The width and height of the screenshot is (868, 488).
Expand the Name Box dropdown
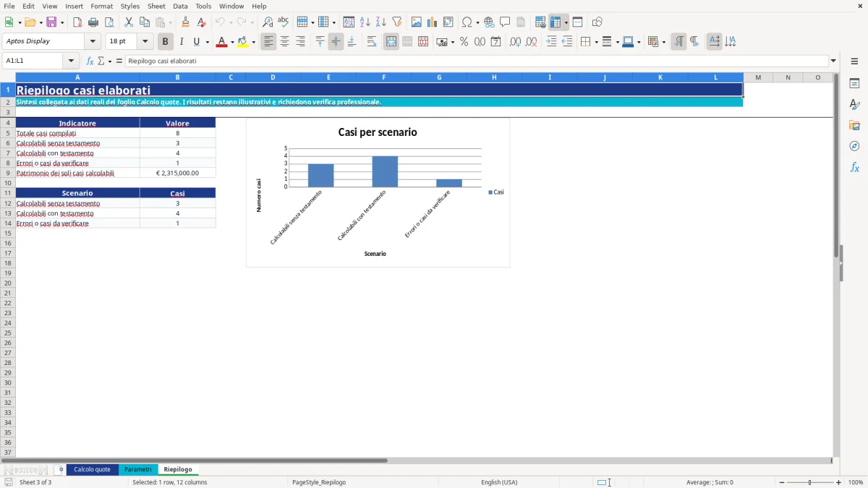pyautogui.click(x=71, y=61)
